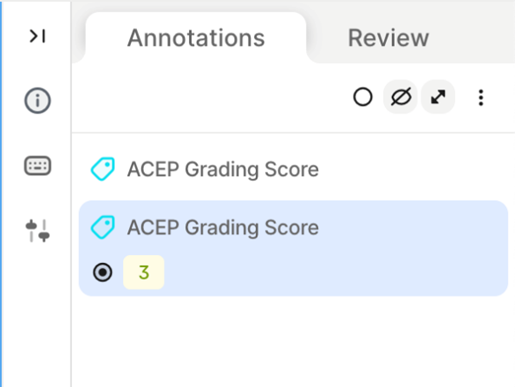The width and height of the screenshot is (515, 387).
Task: Open the keyboard shortcuts icon
Action: click(x=37, y=166)
